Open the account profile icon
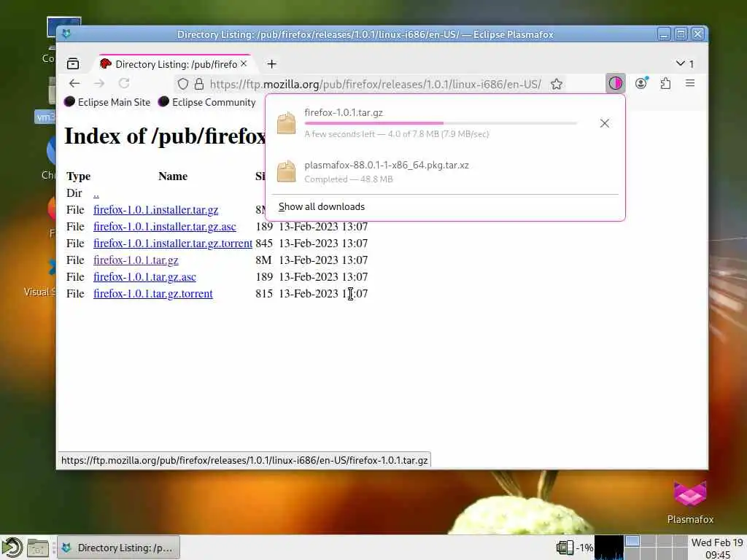The height and width of the screenshot is (560, 747). [x=641, y=83]
